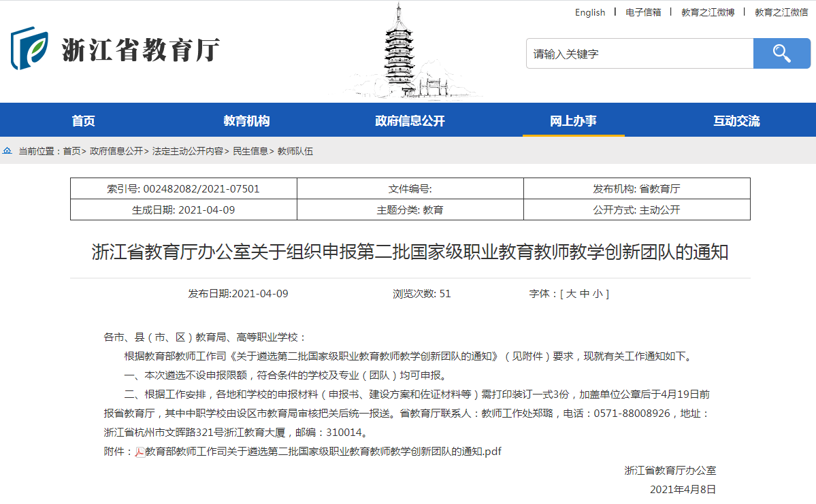Select the 网上办事 tab

pos(573,120)
